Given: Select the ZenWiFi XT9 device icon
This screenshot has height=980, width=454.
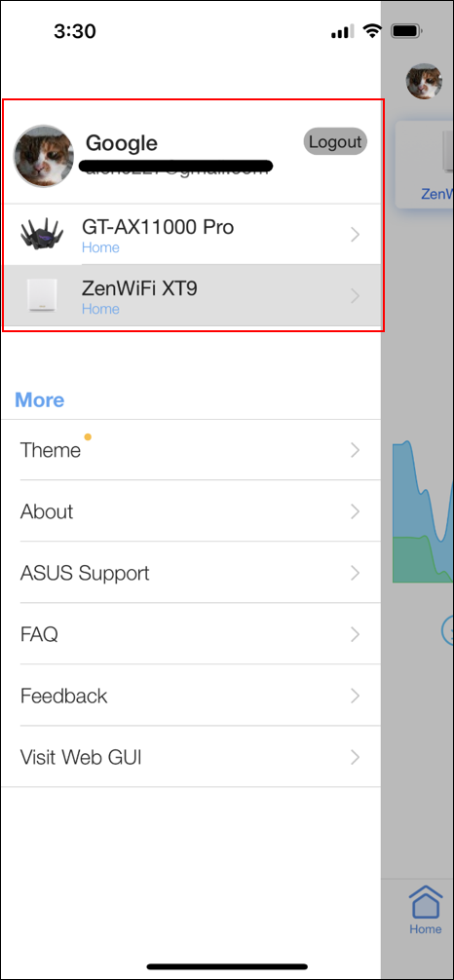Looking at the screenshot, I should pos(42,295).
